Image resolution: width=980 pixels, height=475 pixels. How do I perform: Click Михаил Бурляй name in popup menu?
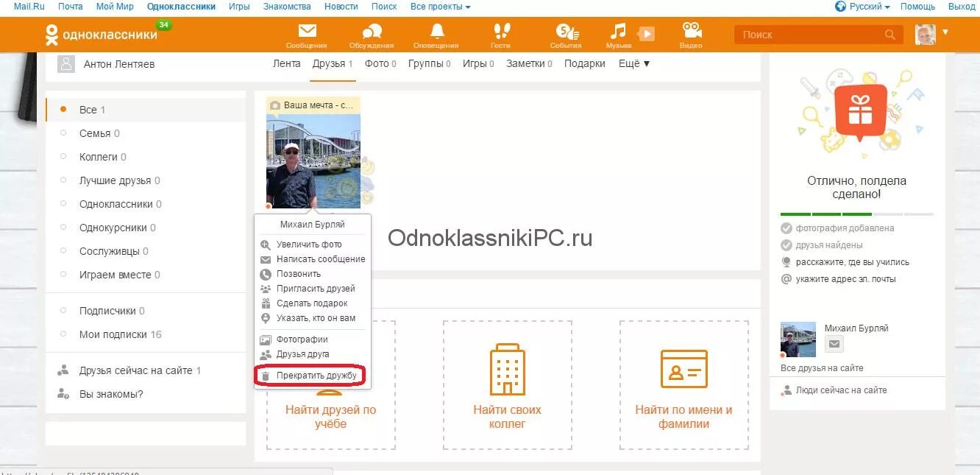click(313, 225)
